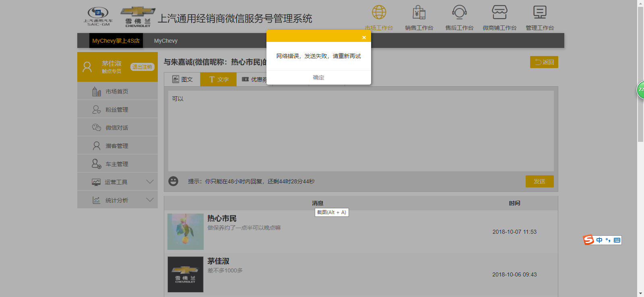The height and width of the screenshot is (297, 644).
Task: Open 微商铺工作台 store icon
Action: click(500, 12)
